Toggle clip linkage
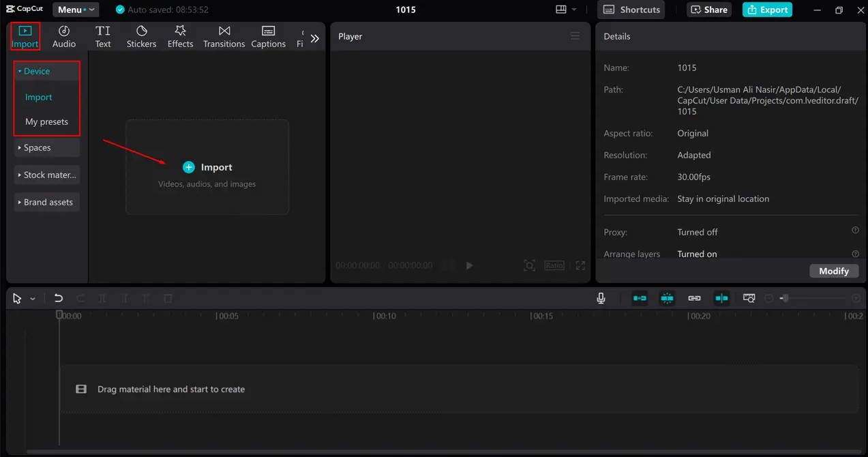Viewport: 868px width, 457px height. 694,298
